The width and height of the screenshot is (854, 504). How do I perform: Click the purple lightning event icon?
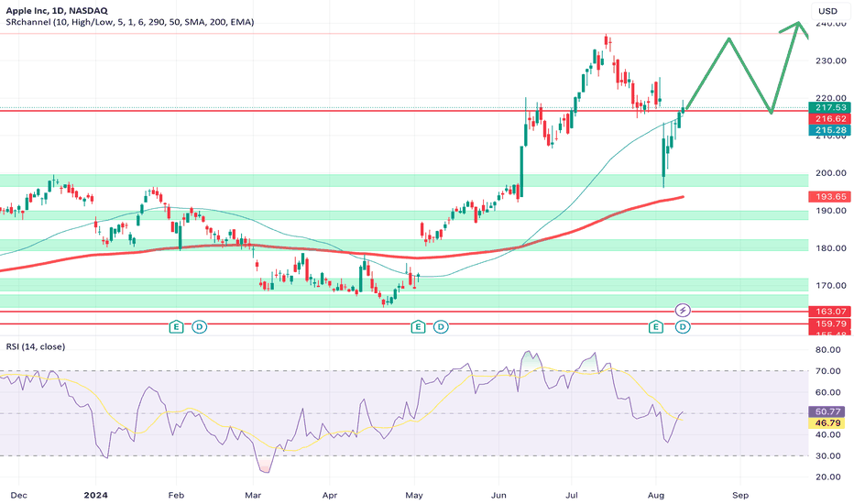pyautogui.click(x=683, y=311)
